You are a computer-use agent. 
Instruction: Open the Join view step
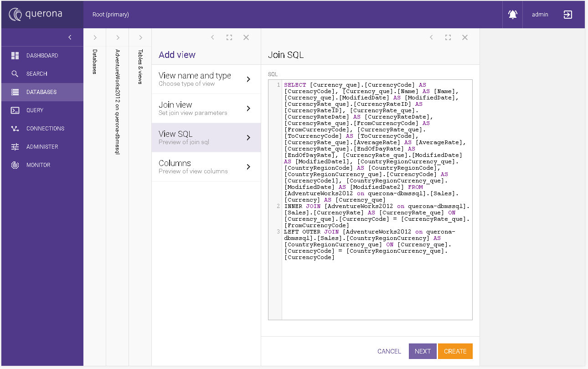tap(206, 109)
